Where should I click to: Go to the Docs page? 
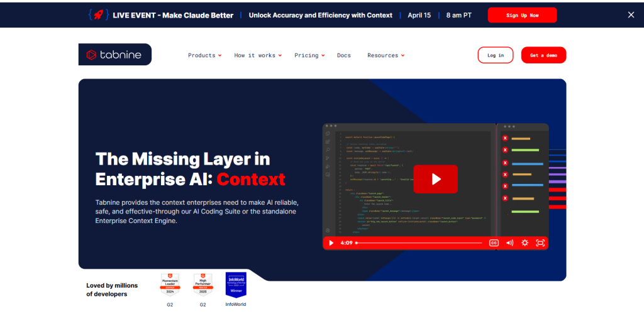[344, 55]
